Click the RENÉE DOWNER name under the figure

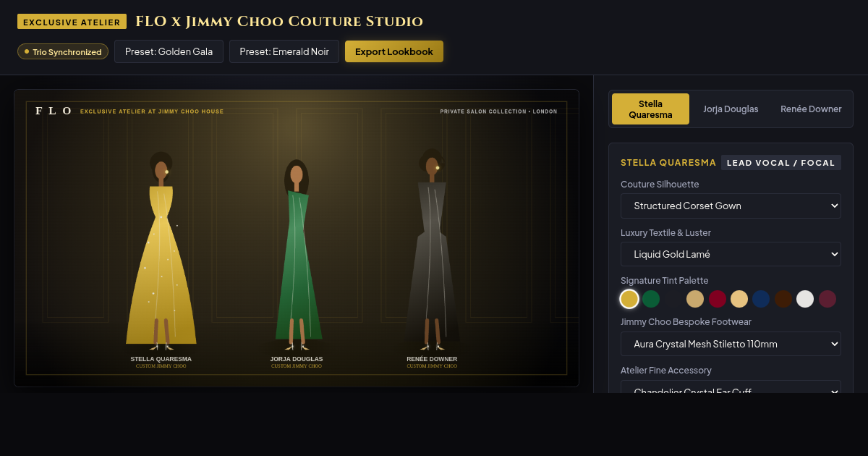point(432,359)
